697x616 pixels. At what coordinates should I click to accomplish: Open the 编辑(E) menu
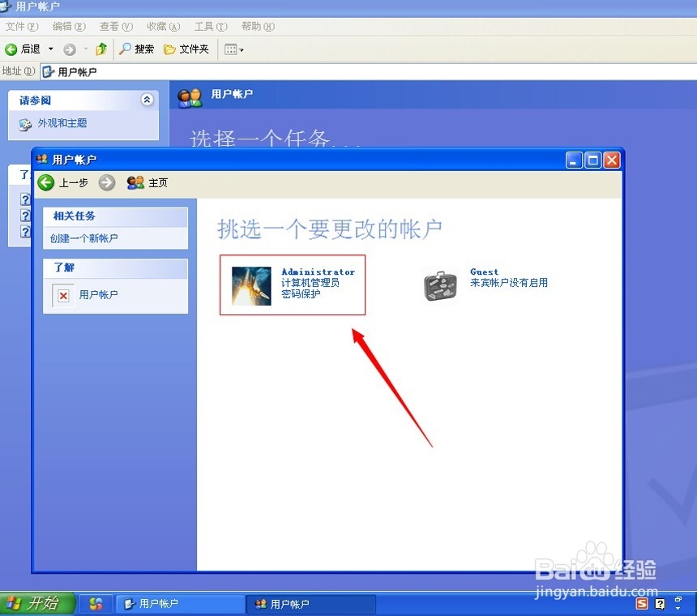[x=69, y=27]
